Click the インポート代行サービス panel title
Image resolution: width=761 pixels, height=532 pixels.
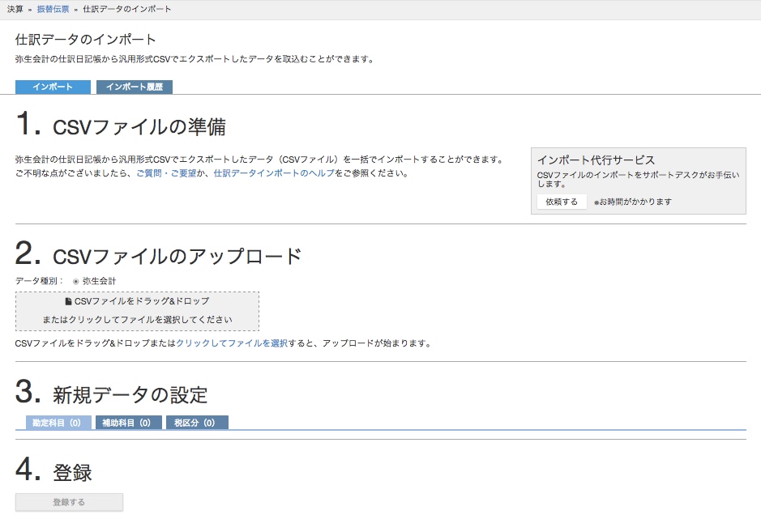tap(596, 160)
